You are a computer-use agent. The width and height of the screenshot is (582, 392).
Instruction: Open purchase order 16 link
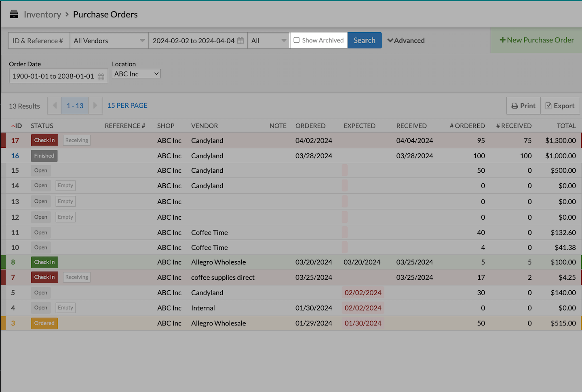click(15, 156)
